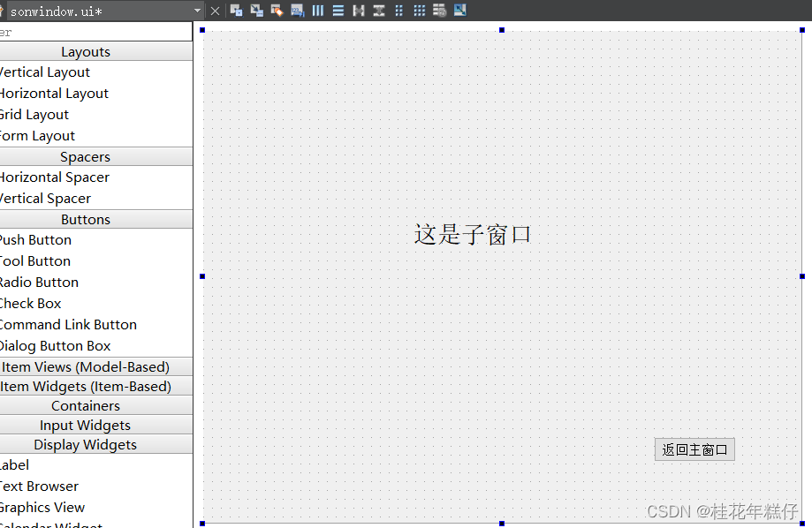812x528 pixels.
Task: Switch to Edit Signals/Slots mode
Action: coord(256,11)
